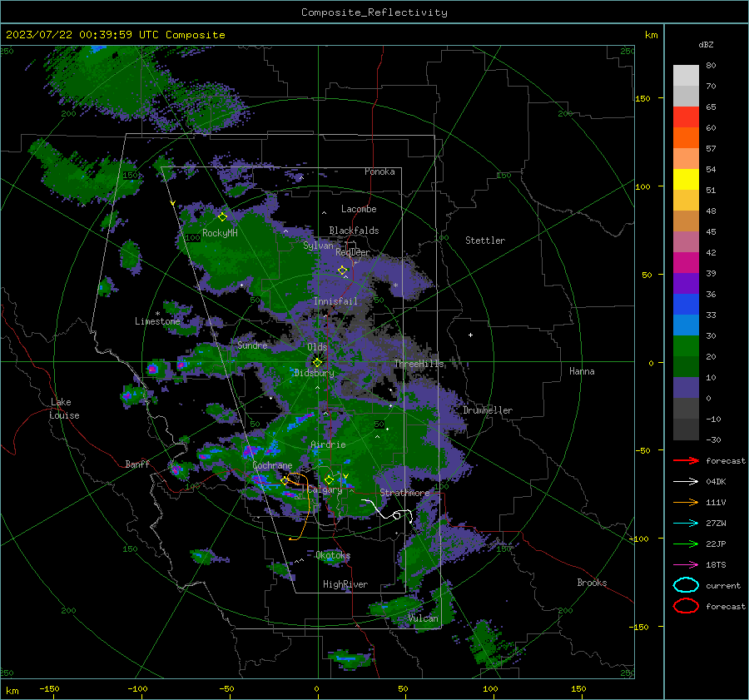Click the dBZ legend heading
This screenshot has width=749, height=700.
[x=706, y=45]
